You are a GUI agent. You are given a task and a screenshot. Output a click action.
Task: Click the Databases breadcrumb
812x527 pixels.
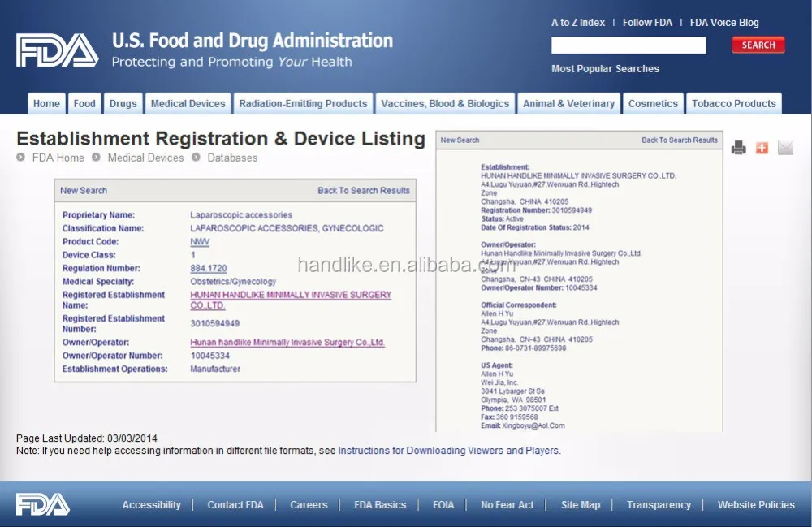(232, 158)
